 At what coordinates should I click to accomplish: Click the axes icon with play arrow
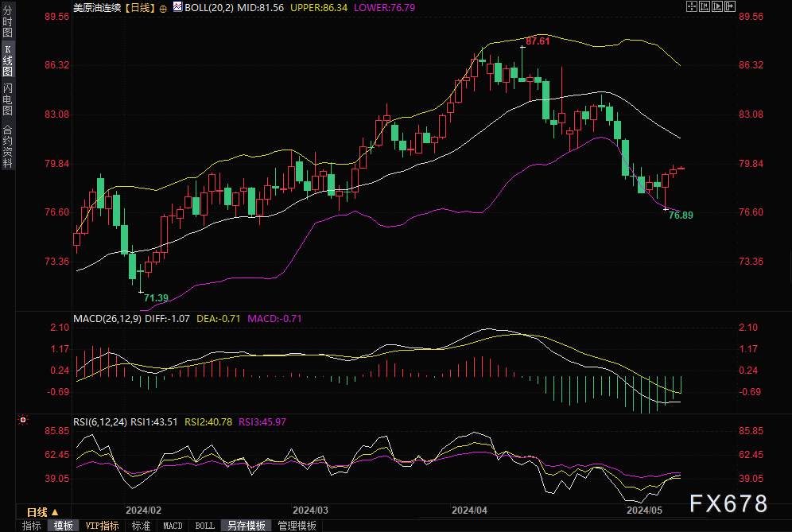pyautogui.click(x=717, y=6)
